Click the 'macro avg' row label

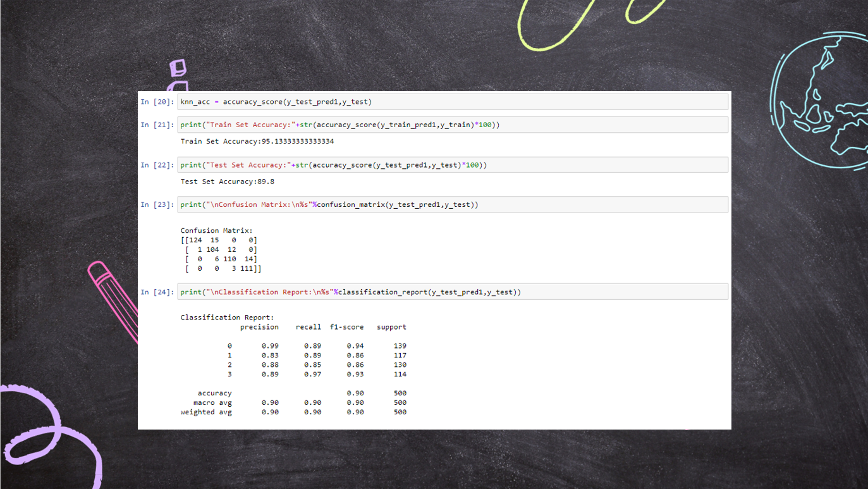(213, 403)
